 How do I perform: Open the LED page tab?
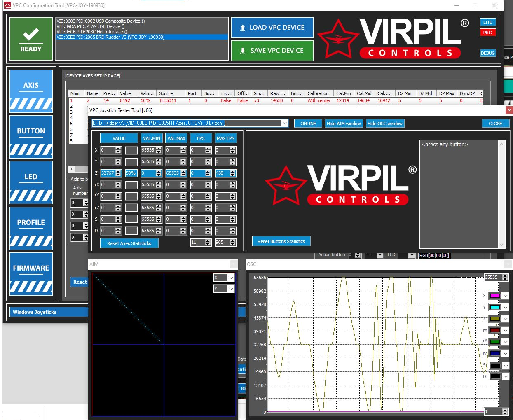click(31, 182)
